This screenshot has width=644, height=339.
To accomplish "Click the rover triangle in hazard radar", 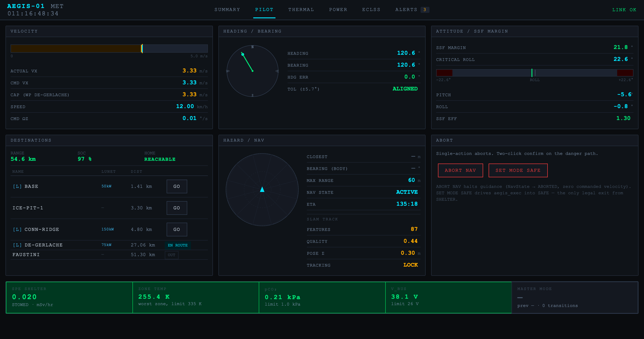I will coord(262,189).
